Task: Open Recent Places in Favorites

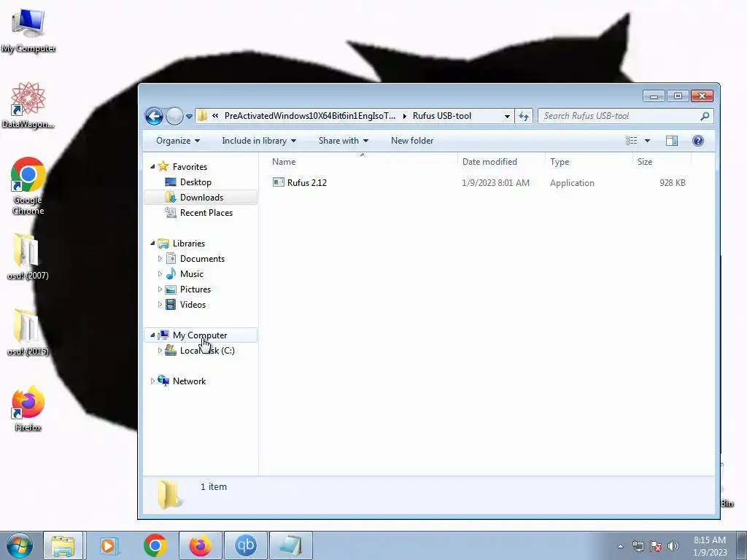Action: pyautogui.click(x=206, y=213)
